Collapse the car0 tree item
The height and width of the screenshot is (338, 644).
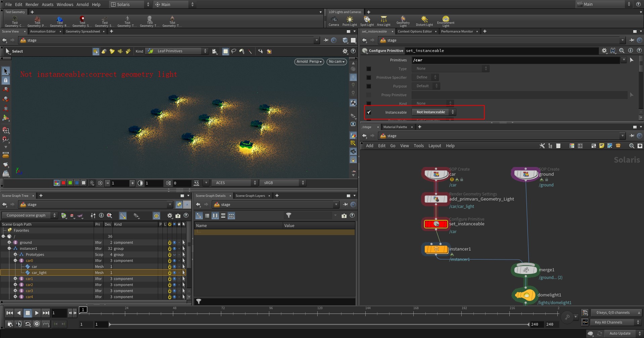click(x=15, y=261)
